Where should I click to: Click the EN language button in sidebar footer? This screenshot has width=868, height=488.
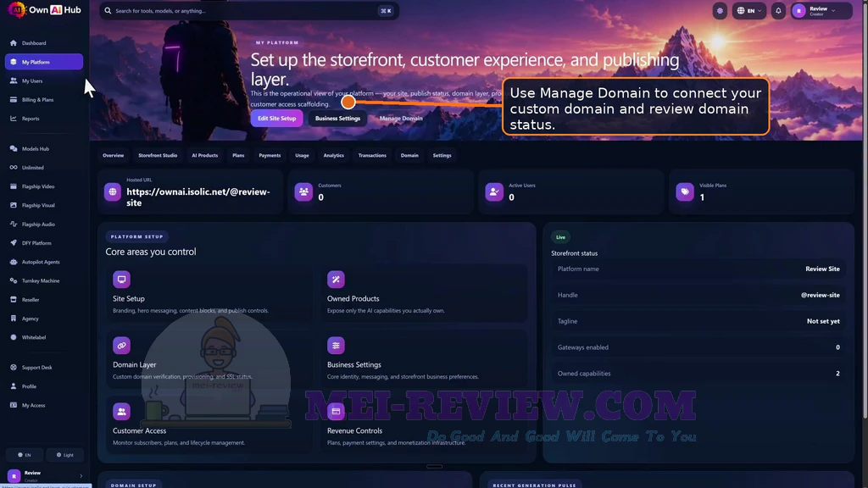[x=25, y=455]
